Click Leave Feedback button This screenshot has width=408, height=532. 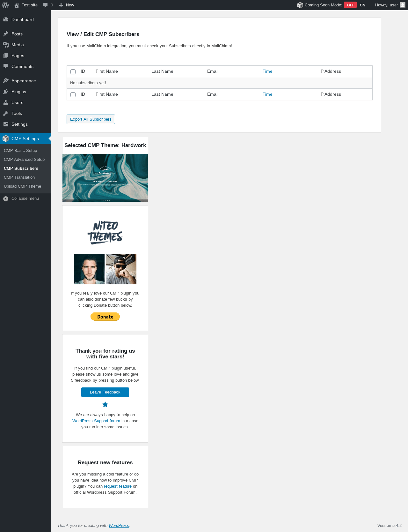pos(105,392)
